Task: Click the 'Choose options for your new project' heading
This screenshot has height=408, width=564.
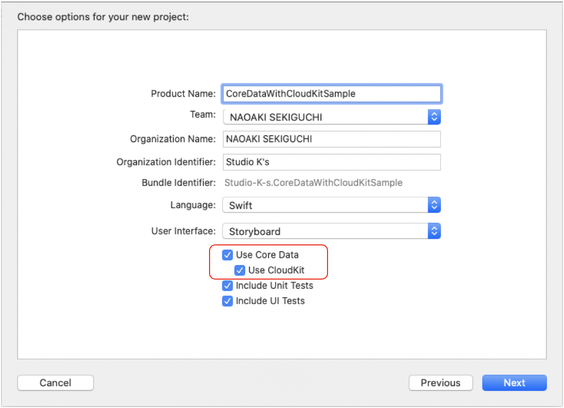Action: pos(103,17)
